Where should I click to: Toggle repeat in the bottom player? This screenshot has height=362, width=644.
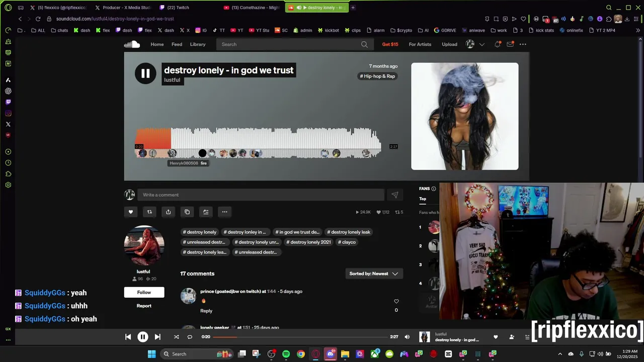[190, 337]
